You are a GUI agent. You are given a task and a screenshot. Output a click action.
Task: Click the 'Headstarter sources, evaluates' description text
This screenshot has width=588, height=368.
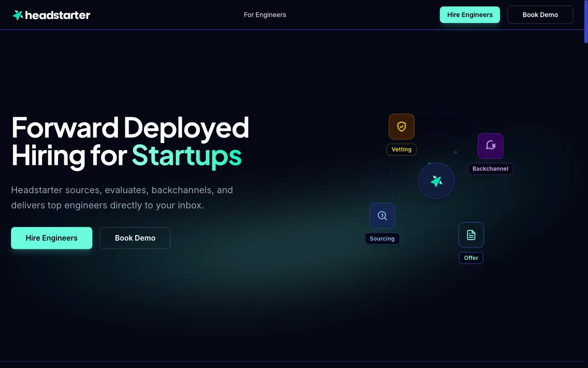tap(122, 197)
